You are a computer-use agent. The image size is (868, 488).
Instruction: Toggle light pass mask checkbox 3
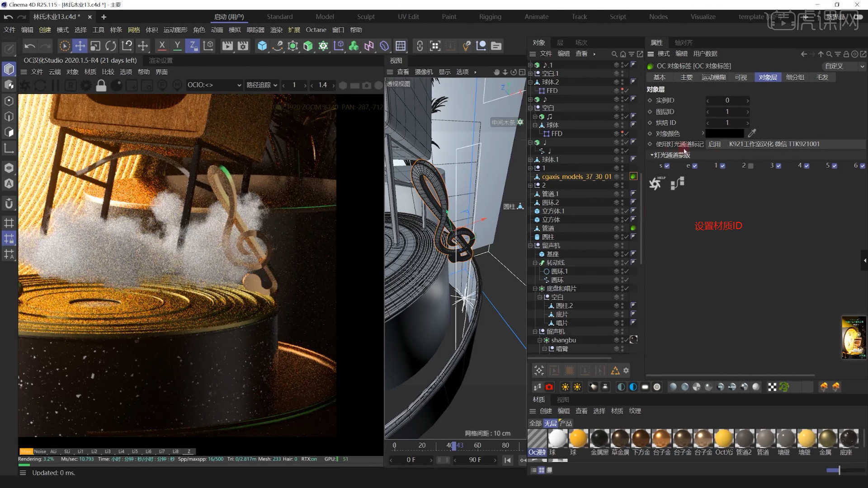point(778,166)
